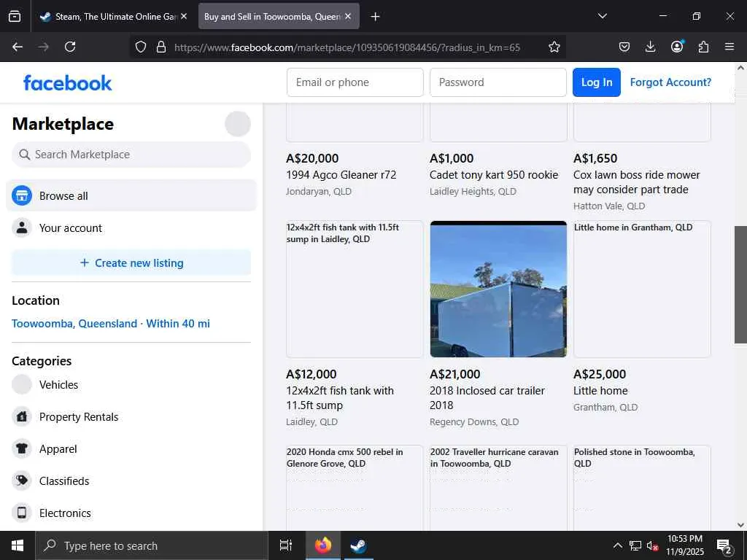
Task: Click the Windows taskbar search box
Action: 152,545
